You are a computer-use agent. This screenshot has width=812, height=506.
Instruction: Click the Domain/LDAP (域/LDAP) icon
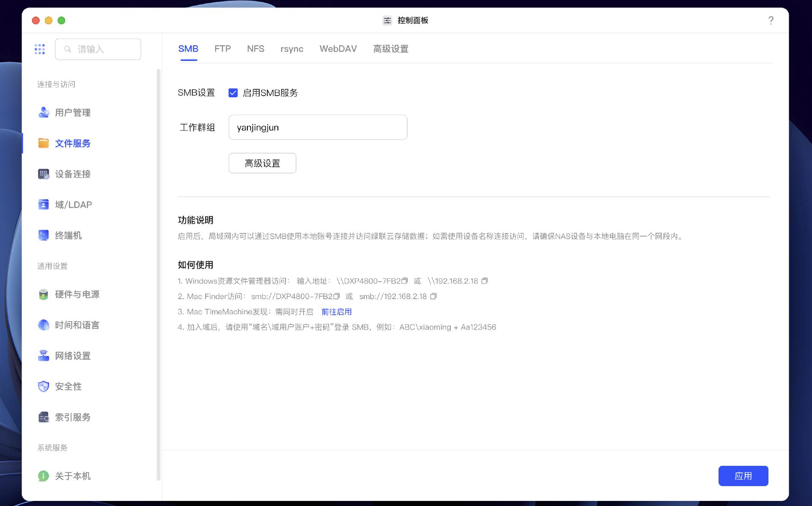pos(44,205)
